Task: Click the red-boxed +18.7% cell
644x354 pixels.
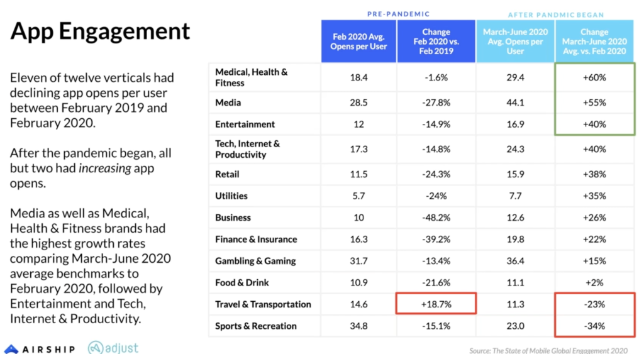Action: pyautogui.click(x=436, y=304)
